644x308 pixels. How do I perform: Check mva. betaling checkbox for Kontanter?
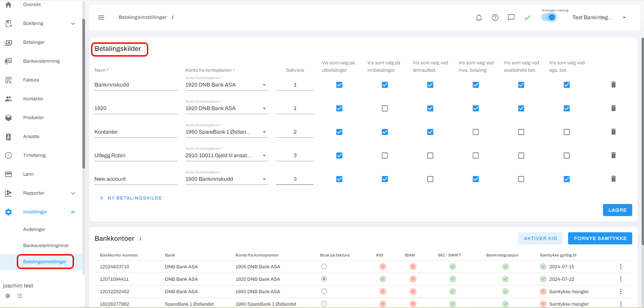pyautogui.click(x=476, y=132)
